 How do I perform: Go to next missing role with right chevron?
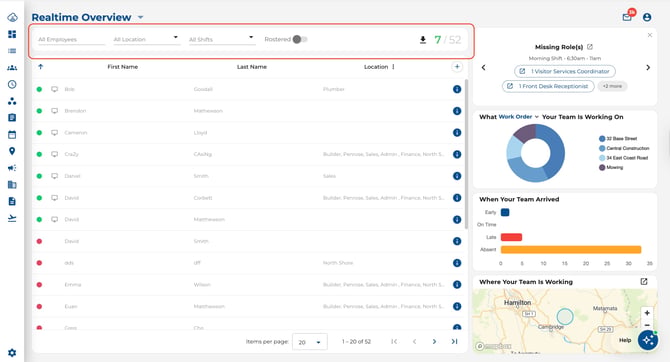coord(648,68)
